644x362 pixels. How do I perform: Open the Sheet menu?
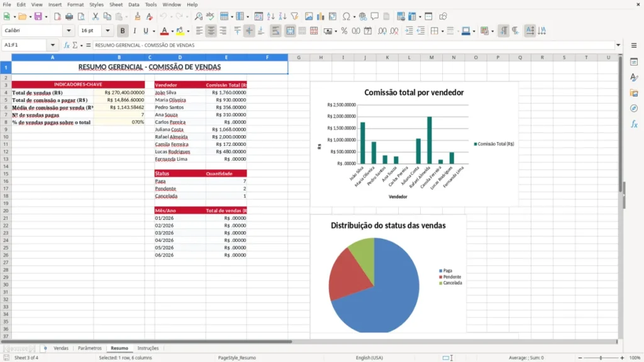[x=116, y=4]
